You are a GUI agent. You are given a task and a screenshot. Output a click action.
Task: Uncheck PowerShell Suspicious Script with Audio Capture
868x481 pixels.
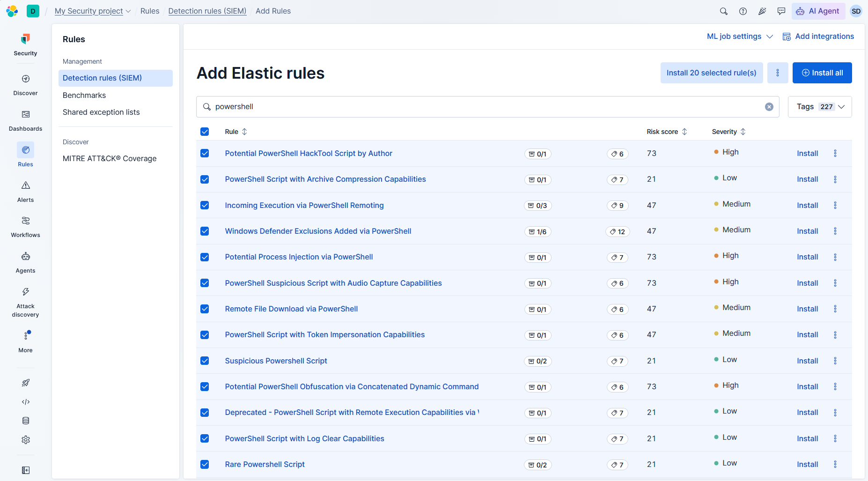(x=205, y=283)
